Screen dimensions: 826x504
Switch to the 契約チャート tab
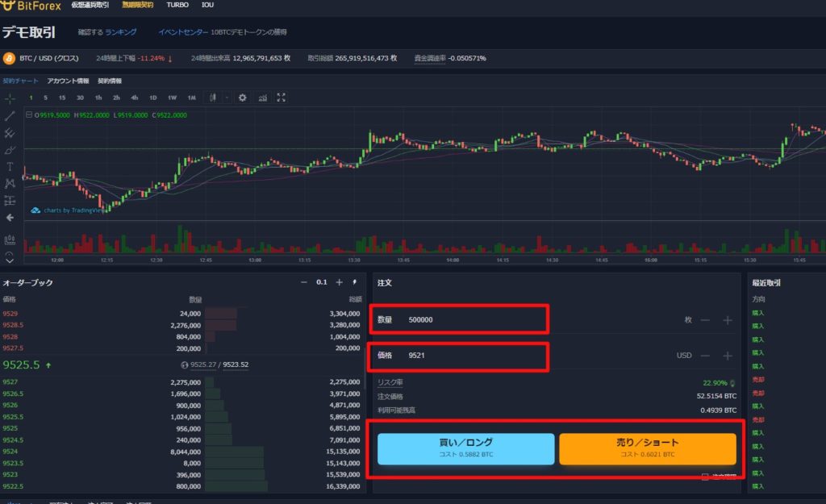tap(20, 81)
